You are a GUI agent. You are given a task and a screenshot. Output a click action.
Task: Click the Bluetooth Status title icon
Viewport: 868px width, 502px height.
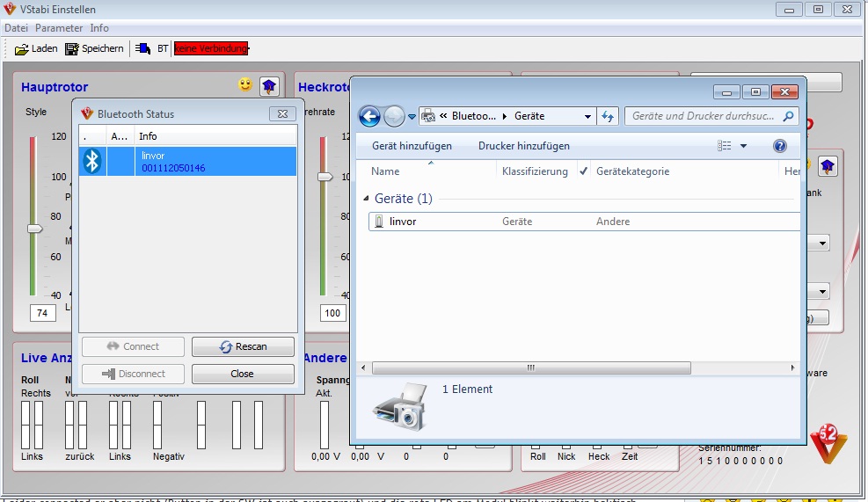tap(87, 113)
